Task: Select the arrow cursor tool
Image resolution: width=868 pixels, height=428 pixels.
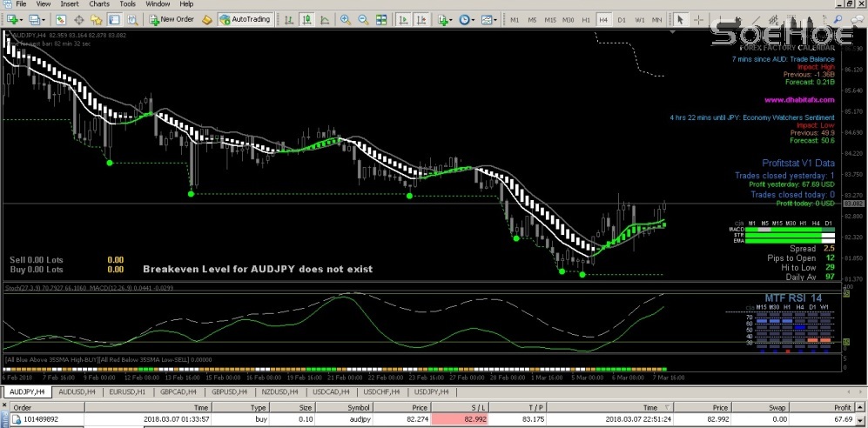Action: coord(680,19)
